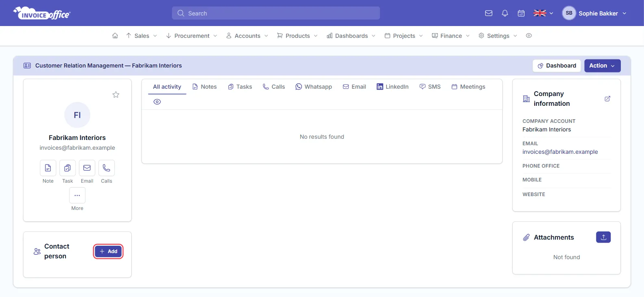This screenshot has height=297, width=644.
Task: Click the Not found attachments text
Action: pyautogui.click(x=566, y=257)
